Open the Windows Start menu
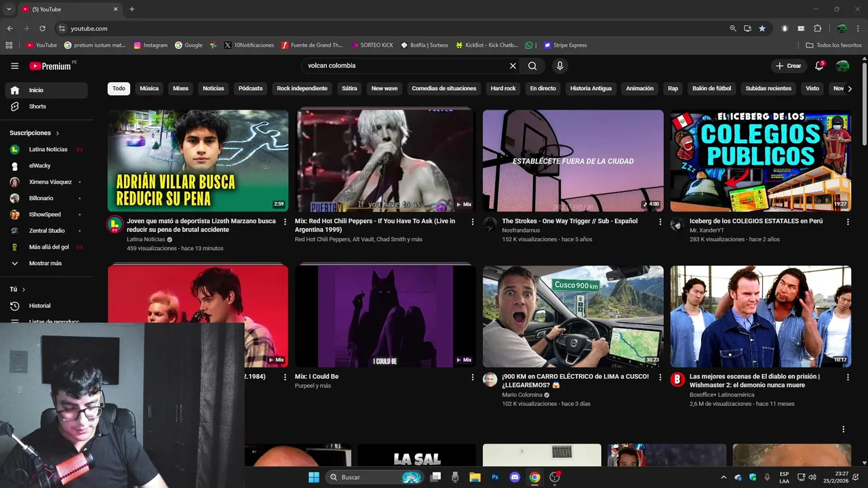Screen dimensions: 868x488 (x=313, y=477)
